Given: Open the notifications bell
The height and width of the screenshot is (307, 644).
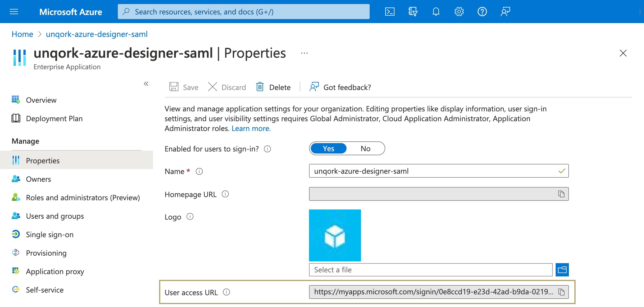Looking at the screenshot, I should point(436,12).
